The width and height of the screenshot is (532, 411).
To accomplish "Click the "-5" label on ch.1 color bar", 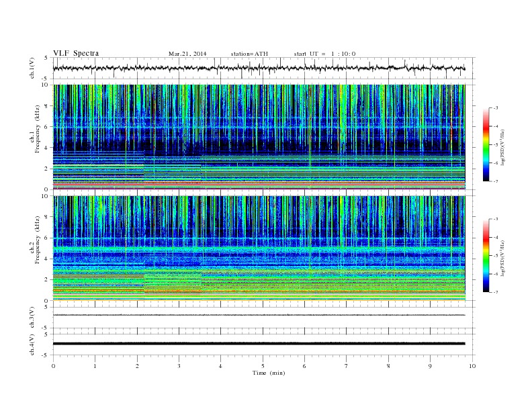I will point(496,145).
